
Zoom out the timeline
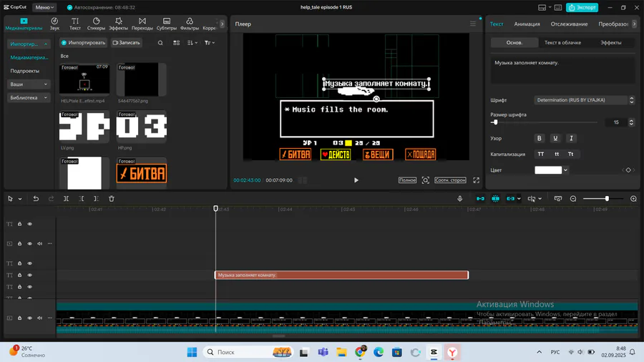(573, 199)
